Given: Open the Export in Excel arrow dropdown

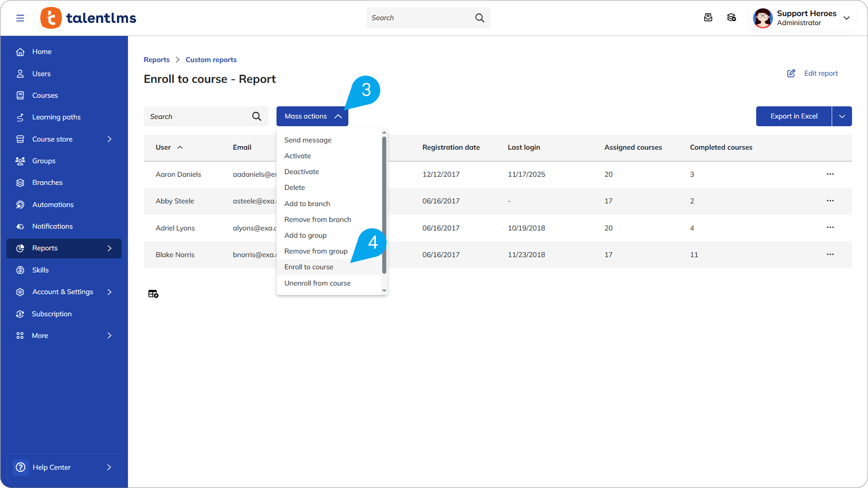Looking at the screenshot, I should tap(842, 116).
